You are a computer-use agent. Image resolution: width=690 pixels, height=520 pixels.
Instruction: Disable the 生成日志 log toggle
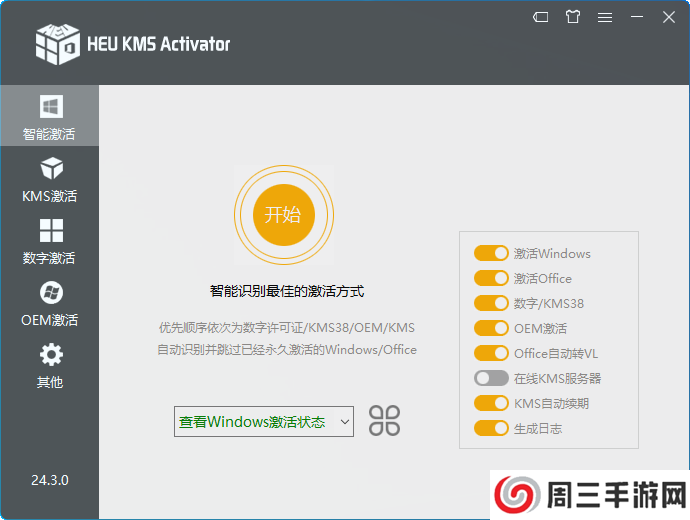click(491, 429)
